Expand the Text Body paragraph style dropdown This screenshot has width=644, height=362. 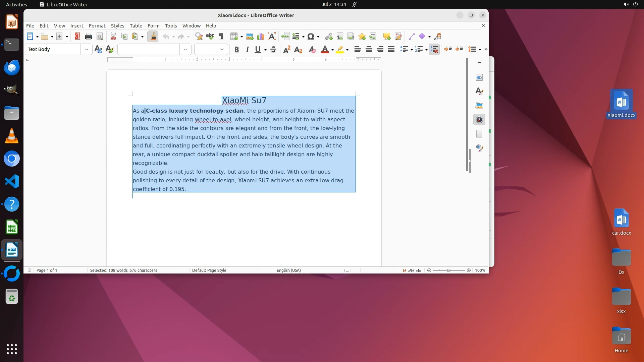point(87,49)
